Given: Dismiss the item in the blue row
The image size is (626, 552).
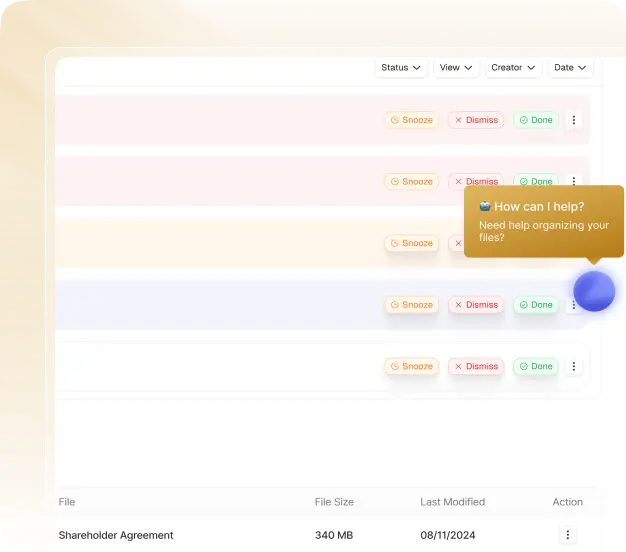Looking at the screenshot, I should (x=476, y=305).
